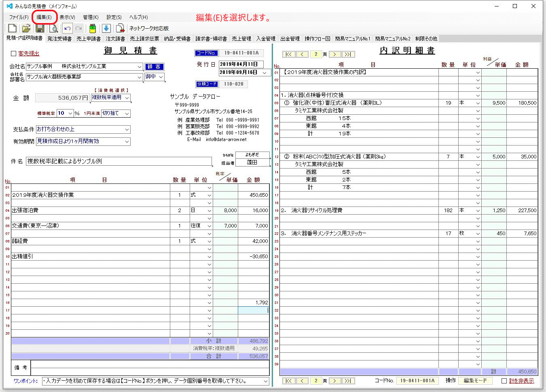Open the 2019年09月16日 date dropdown
Screen dimensions: 546x392
[x=265, y=73]
